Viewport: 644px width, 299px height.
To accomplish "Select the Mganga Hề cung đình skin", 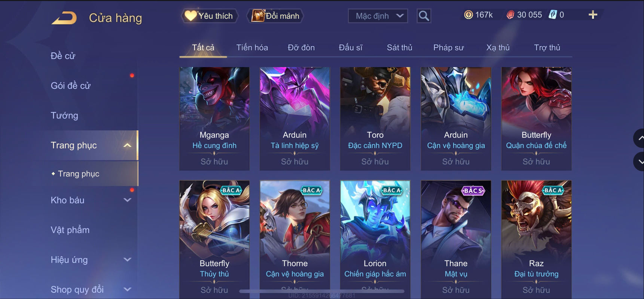I will [214, 119].
